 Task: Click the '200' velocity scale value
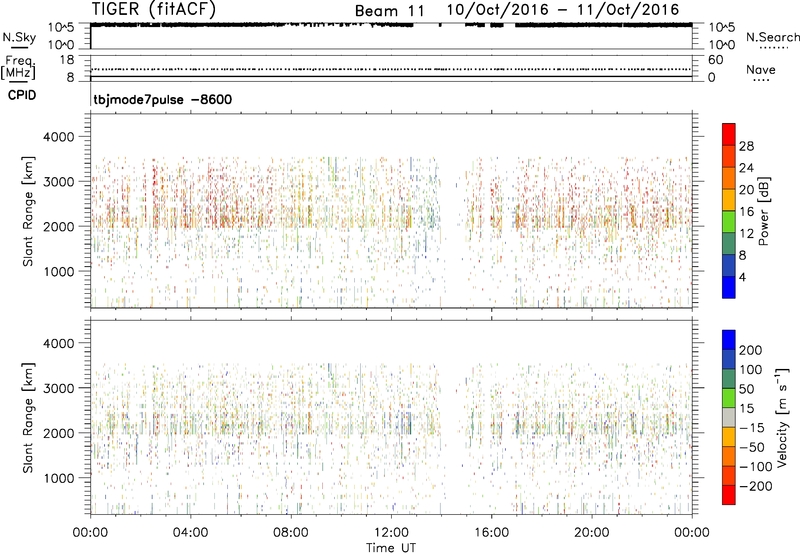(x=751, y=350)
